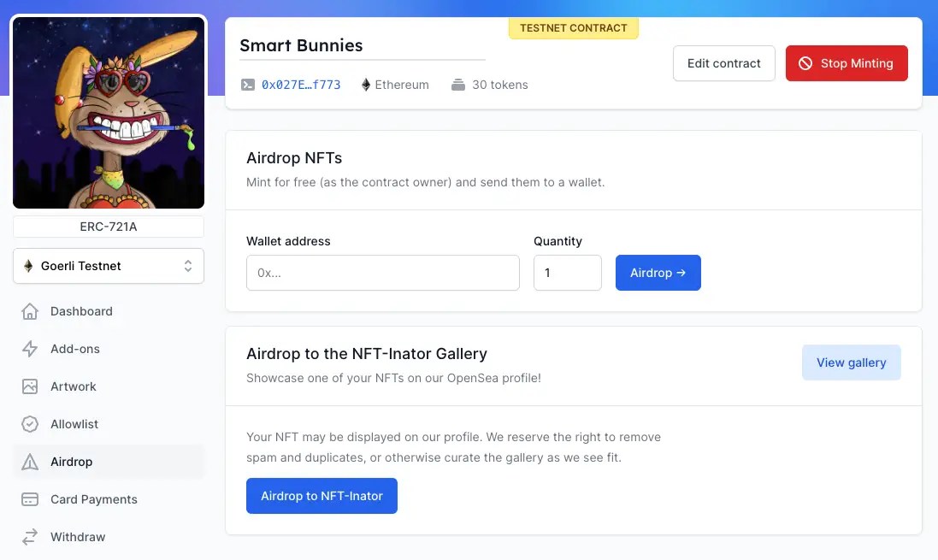Click the Add-ons lightning icon
This screenshot has width=938, height=560.
tap(31, 349)
